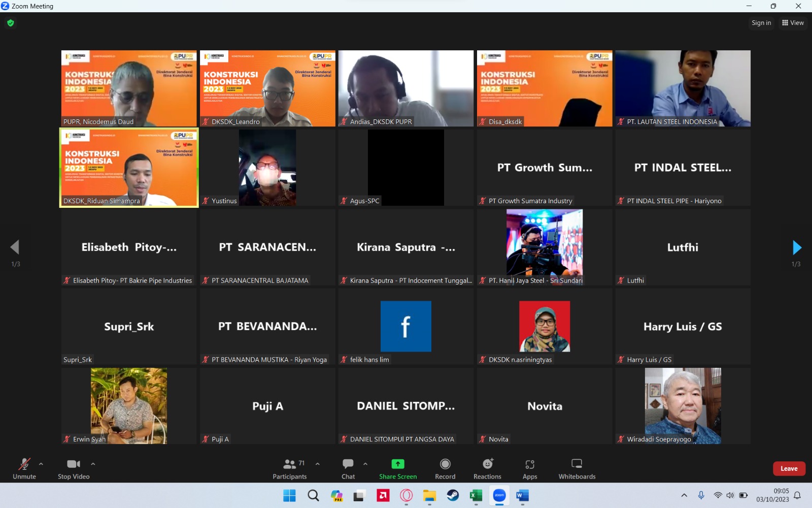Select PT Growth Sumatra Industry tile
The image size is (812, 508).
[545, 168]
